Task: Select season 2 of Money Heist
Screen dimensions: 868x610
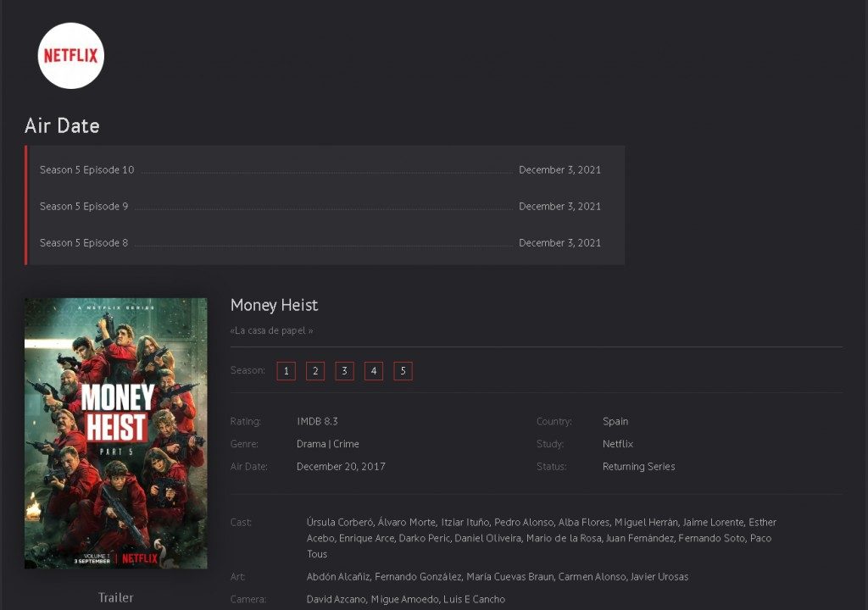Action: 314,370
